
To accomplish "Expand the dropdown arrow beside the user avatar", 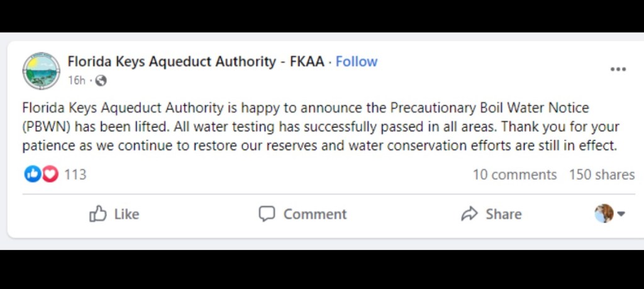I will point(621,214).
